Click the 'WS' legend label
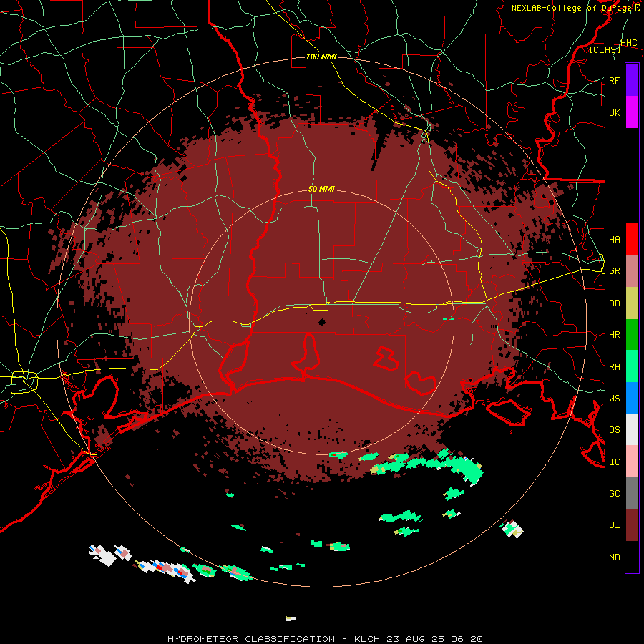 point(614,399)
